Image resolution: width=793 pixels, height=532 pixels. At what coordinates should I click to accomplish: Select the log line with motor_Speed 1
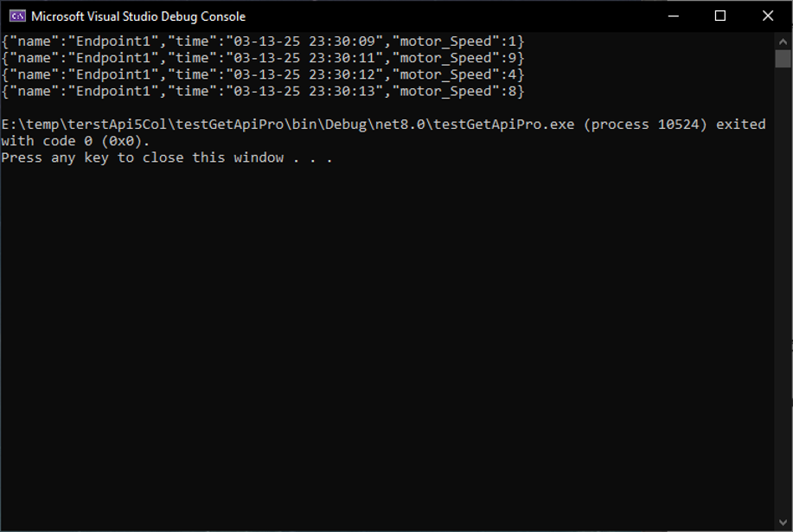point(259,40)
